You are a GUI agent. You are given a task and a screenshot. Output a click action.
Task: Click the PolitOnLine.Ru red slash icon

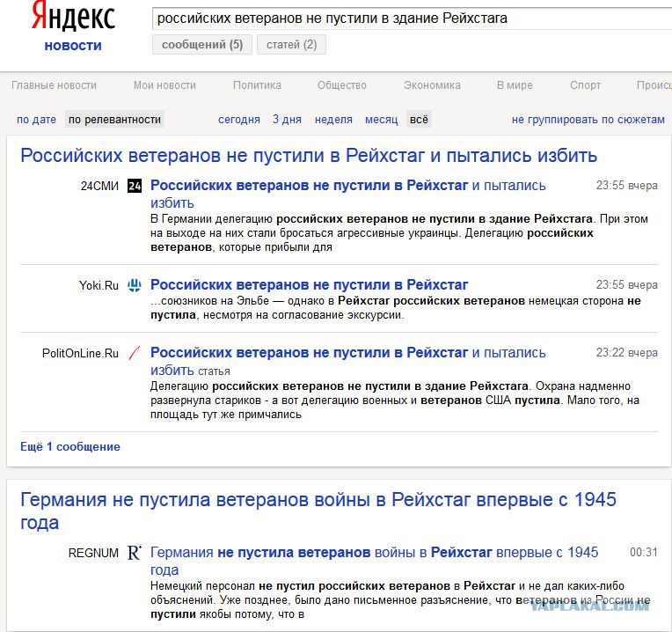coord(135,353)
